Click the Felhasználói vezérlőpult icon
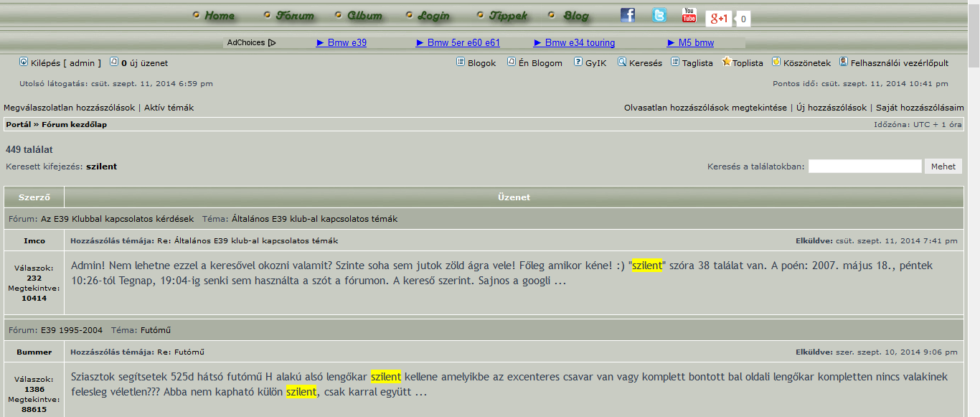 (844, 62)
